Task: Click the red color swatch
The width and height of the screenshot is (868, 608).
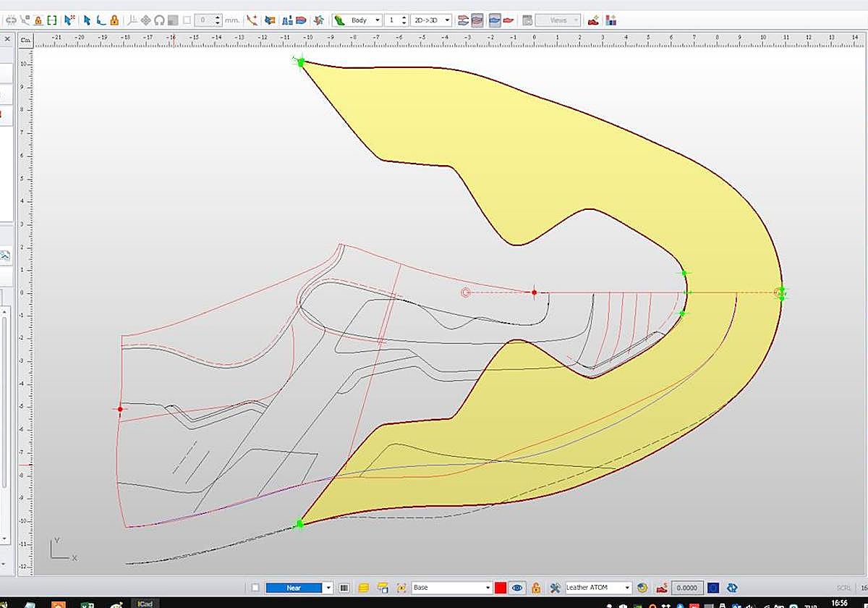Action: click(x=500, y=588)
